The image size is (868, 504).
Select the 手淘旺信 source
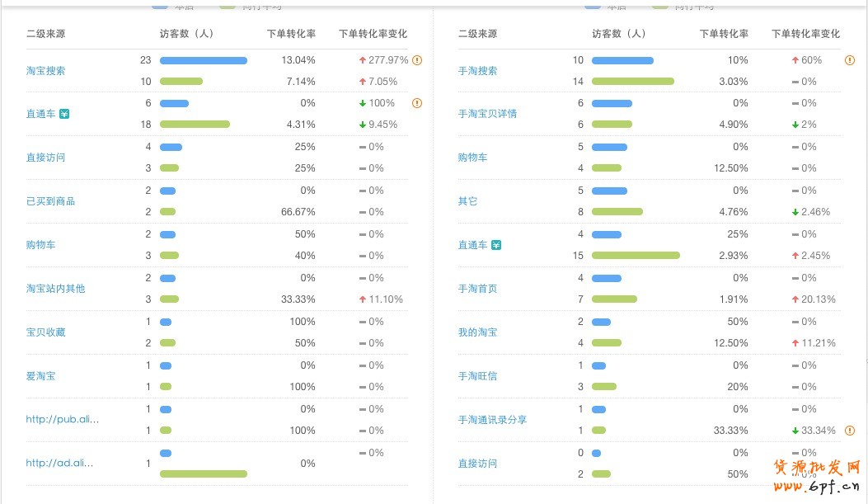tap(477, 376)
